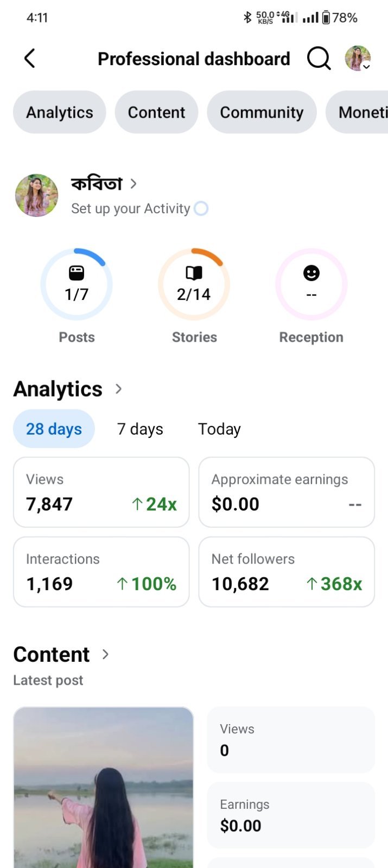Open the কবিতা profile picture
388x868 pixels.
pos(36,195)
